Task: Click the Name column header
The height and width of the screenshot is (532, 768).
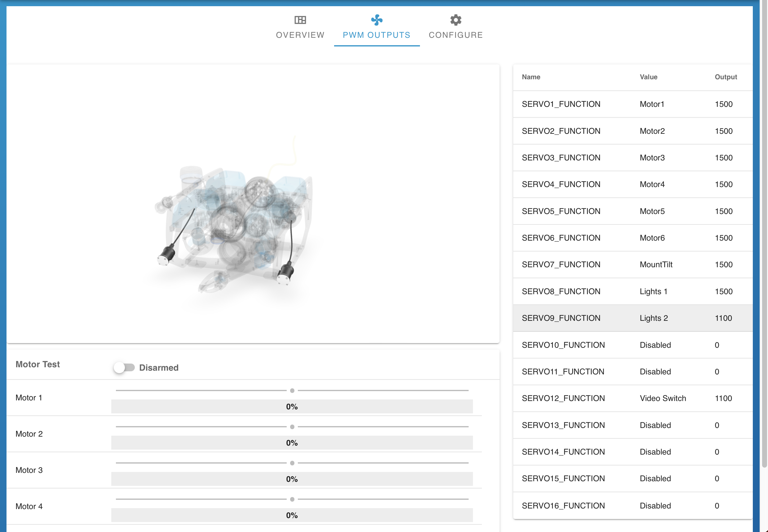Action: coord(531,77)
